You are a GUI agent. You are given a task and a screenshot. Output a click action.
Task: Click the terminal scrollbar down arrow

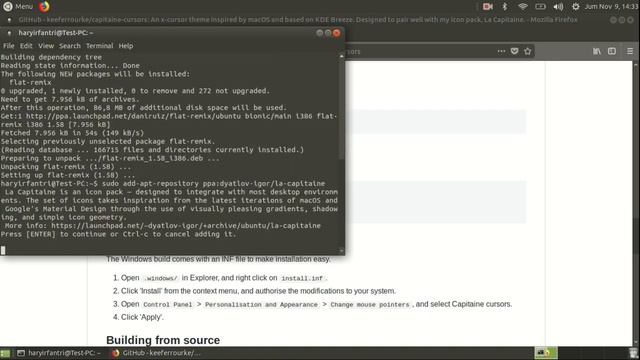pos(342,251)
